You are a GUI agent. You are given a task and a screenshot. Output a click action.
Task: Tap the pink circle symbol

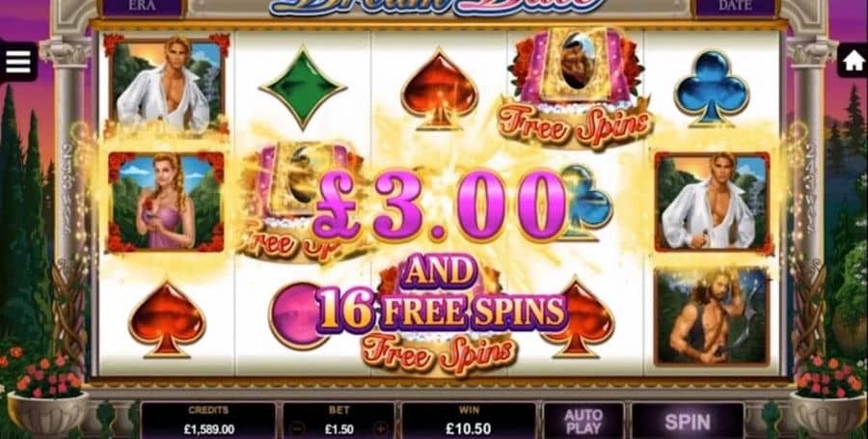(296, 316)
